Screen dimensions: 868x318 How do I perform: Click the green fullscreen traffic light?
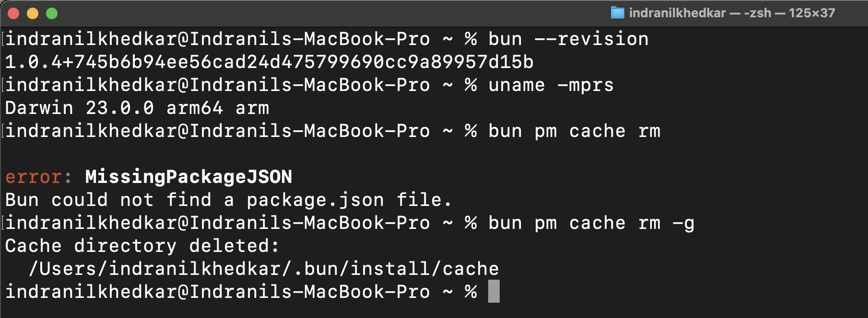point(51,13)
